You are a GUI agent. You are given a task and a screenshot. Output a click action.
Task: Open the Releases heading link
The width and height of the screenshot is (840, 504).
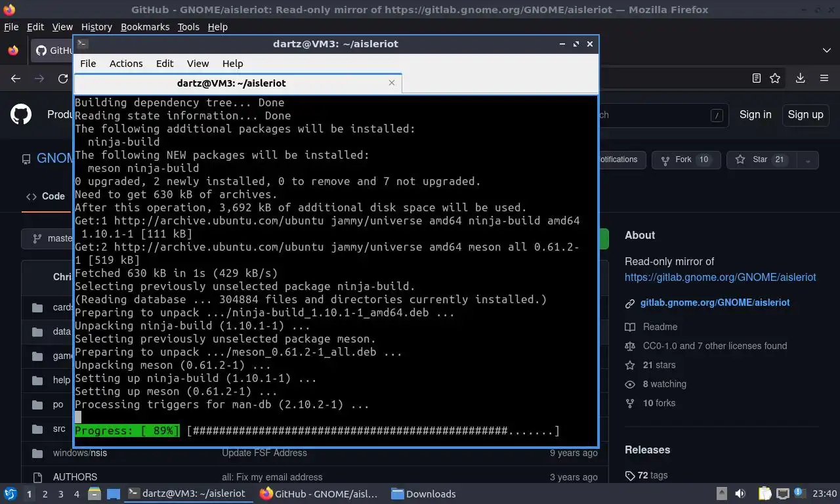point(647,450)
